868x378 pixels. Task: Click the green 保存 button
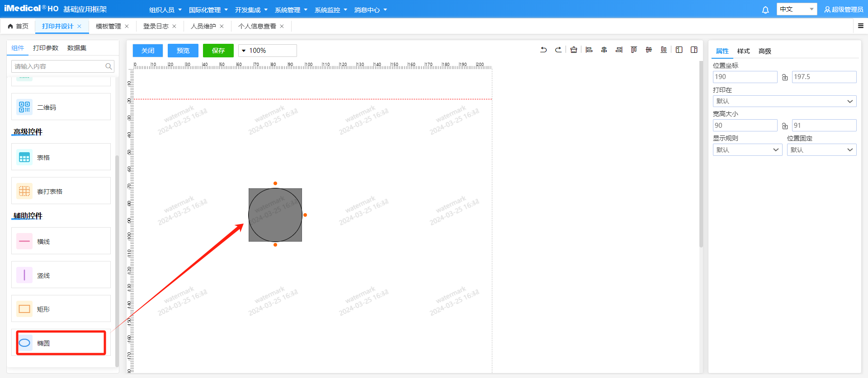click(x=218, y=51)
